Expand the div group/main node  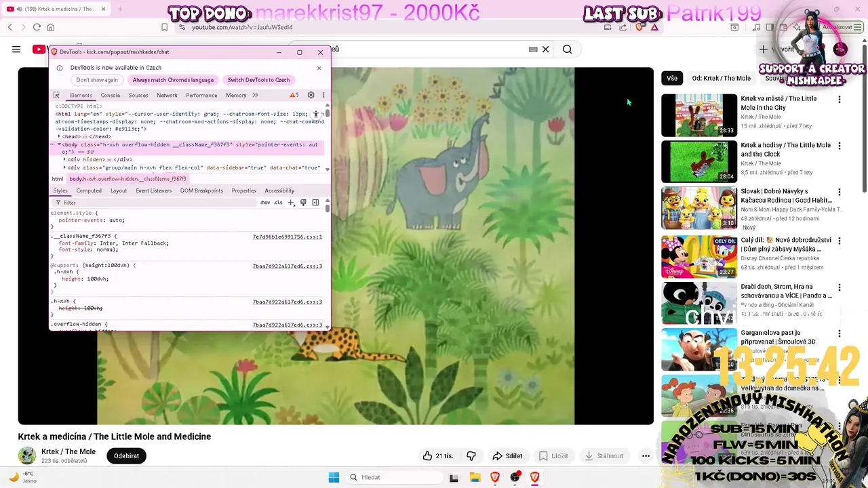[64, 167]
